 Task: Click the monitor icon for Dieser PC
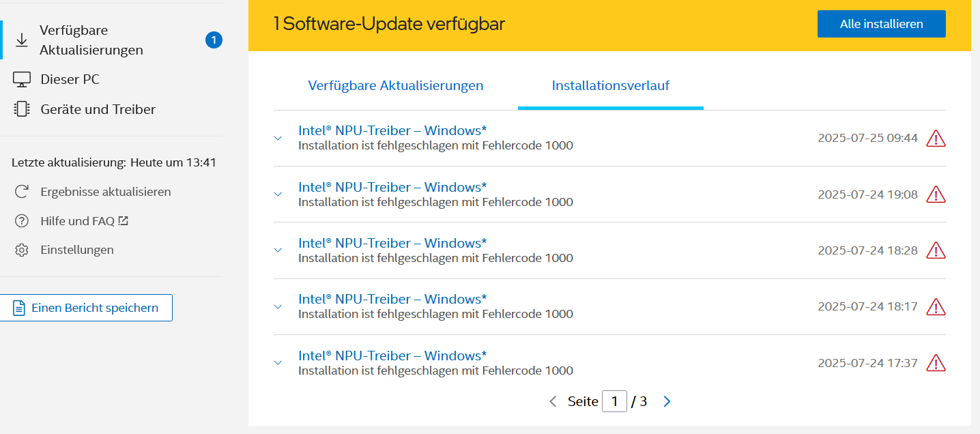pos(22,80)
